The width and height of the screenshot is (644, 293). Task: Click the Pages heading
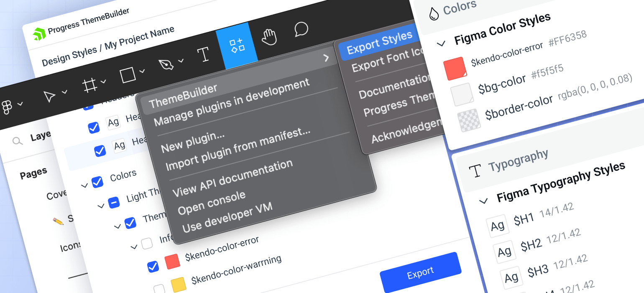pos(33,172)
